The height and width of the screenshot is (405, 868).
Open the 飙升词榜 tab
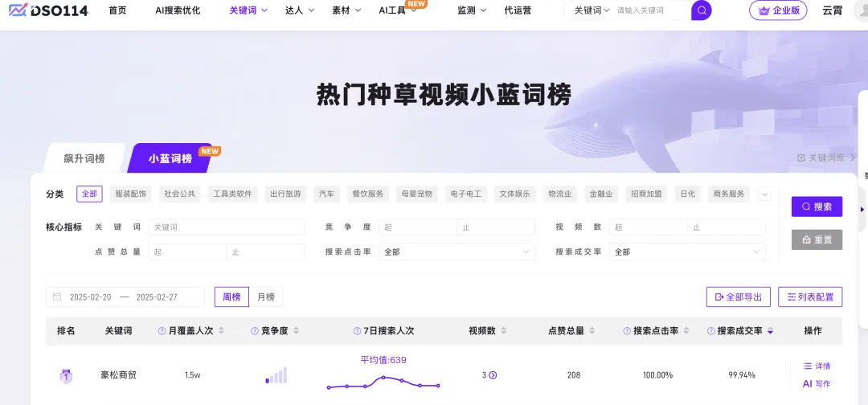[84, 158]
